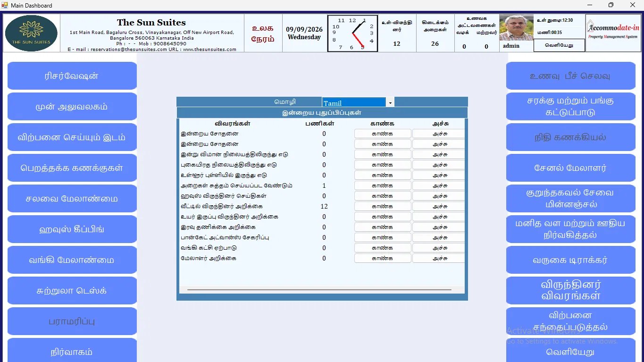Open சுற்றுலா டெஸ்க் module

tap(72, 291)
